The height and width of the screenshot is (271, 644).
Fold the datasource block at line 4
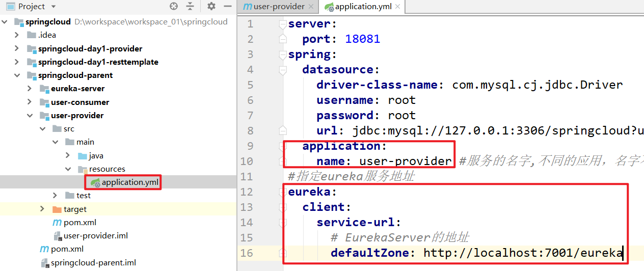[283, 70]
